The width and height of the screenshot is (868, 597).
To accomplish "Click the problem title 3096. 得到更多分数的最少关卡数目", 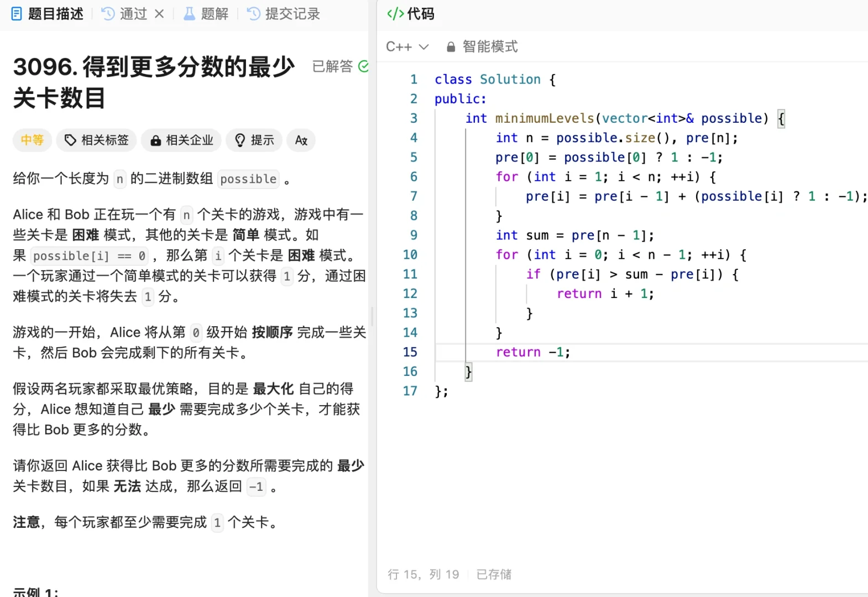I will (x=154, y=82).
